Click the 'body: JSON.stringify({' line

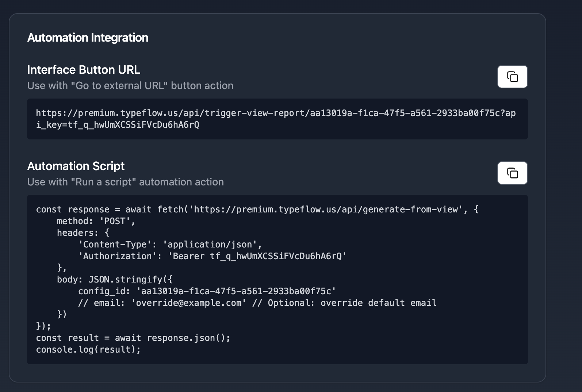(x=115, y=280)
